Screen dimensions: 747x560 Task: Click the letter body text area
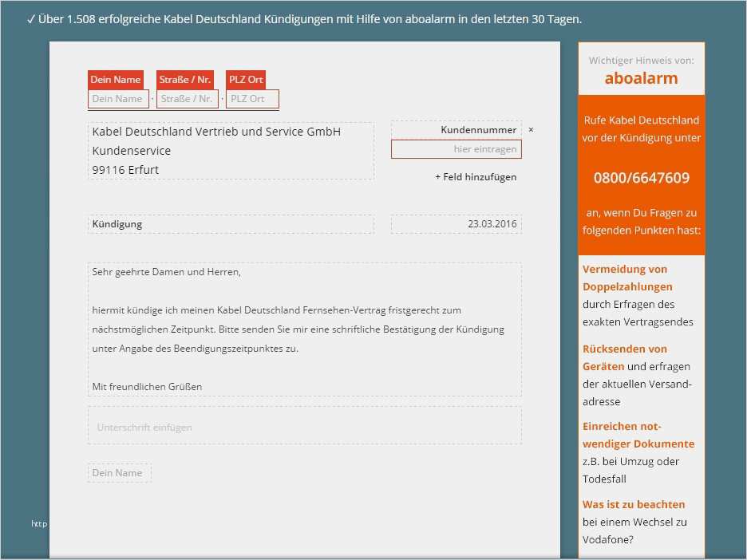pos(304,329)
